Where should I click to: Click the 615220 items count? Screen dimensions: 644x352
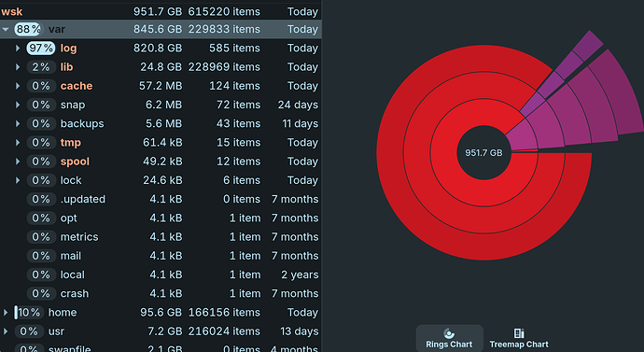coord(224,11)
